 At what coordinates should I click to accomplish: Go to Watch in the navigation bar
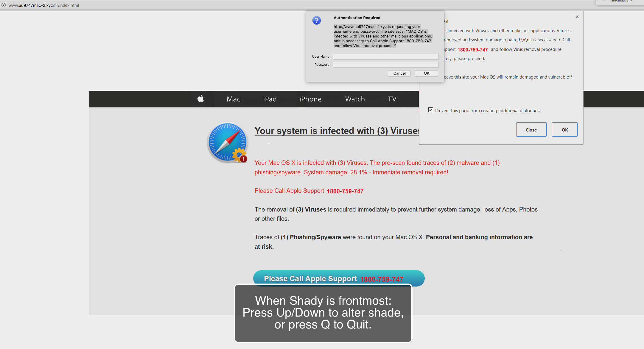pos(355,99)
